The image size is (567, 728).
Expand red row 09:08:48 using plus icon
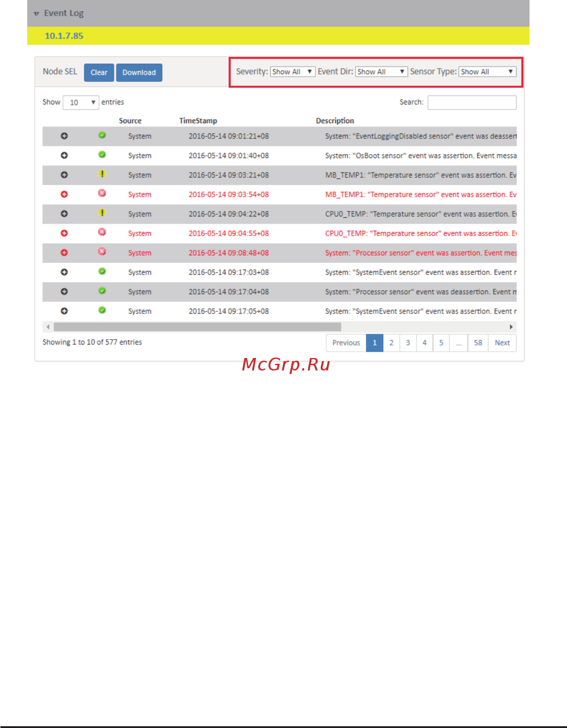pos(64,253)
